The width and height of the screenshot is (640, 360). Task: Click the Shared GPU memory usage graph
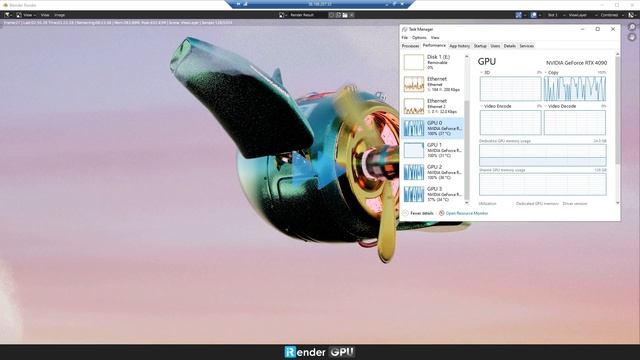(x=542, y=184)
